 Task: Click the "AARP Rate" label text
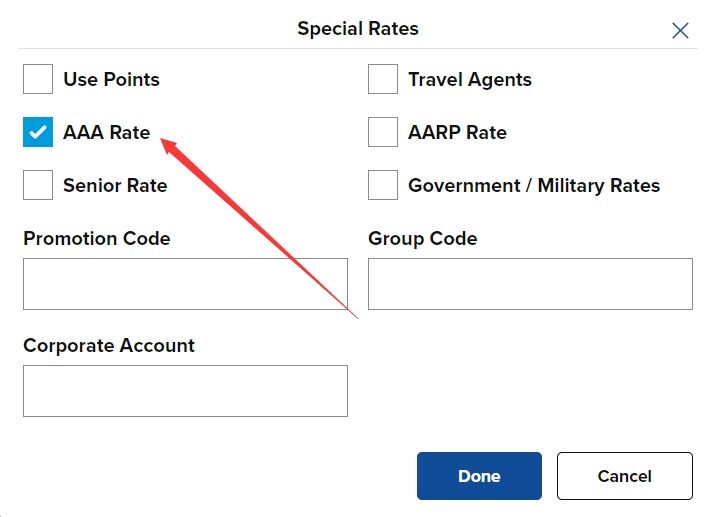tap(457, 132)
